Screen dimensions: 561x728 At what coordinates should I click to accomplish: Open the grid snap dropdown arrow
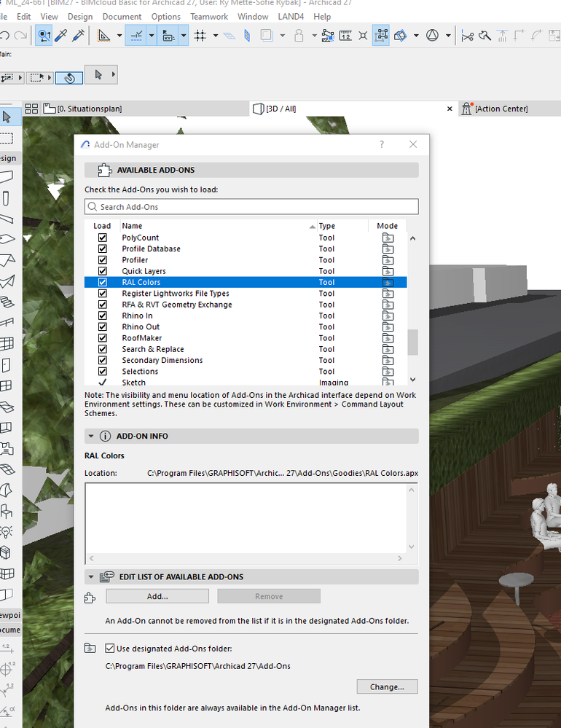[216, 36]
